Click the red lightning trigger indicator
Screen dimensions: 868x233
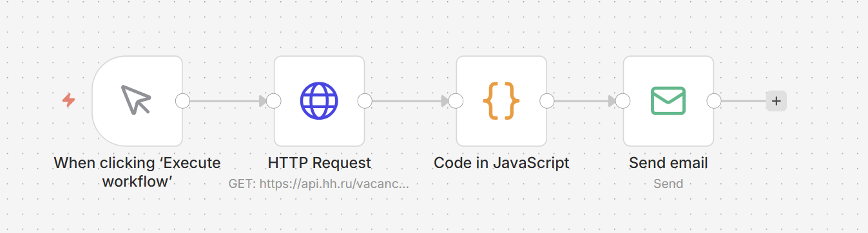(x=68, y=100)
